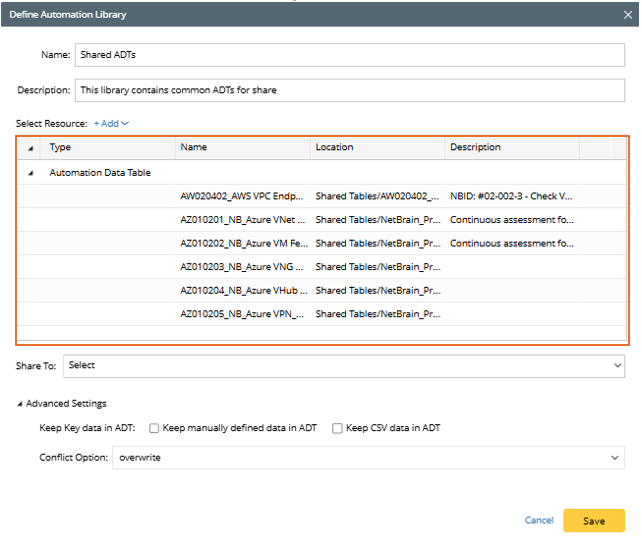Select the AZ010205_NB_Azure VPN row
This screenshot has width=642, height=537.
(242, 314)
